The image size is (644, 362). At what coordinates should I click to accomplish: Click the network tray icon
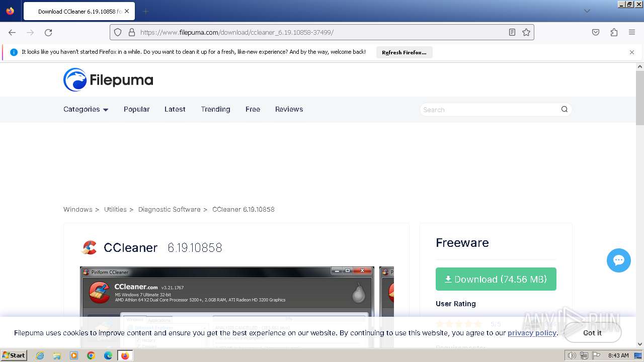[584, 355]
